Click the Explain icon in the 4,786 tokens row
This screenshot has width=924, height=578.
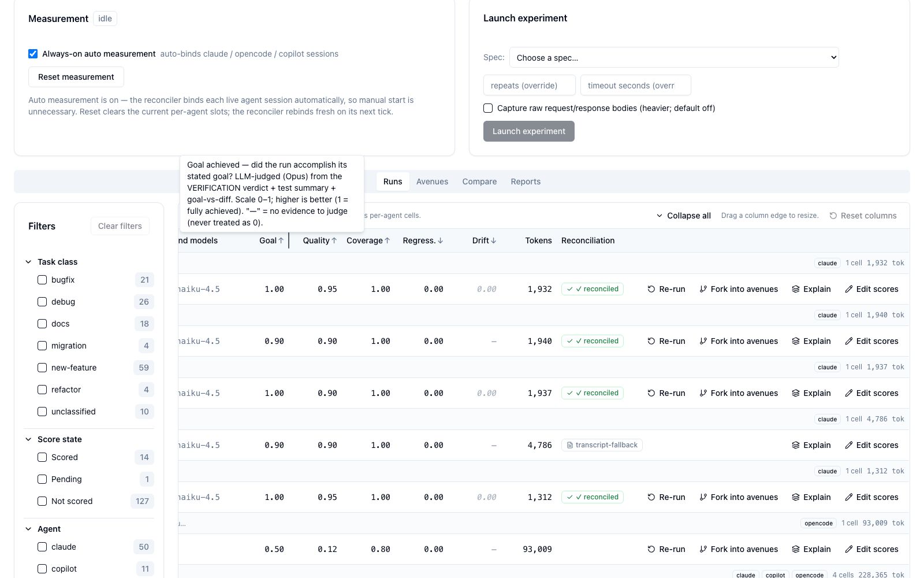796,445
